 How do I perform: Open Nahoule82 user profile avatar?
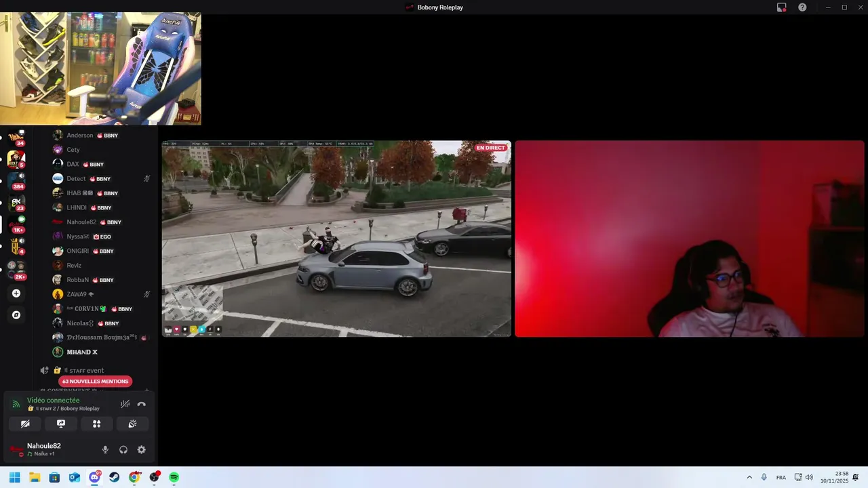[x=16, y=449]
